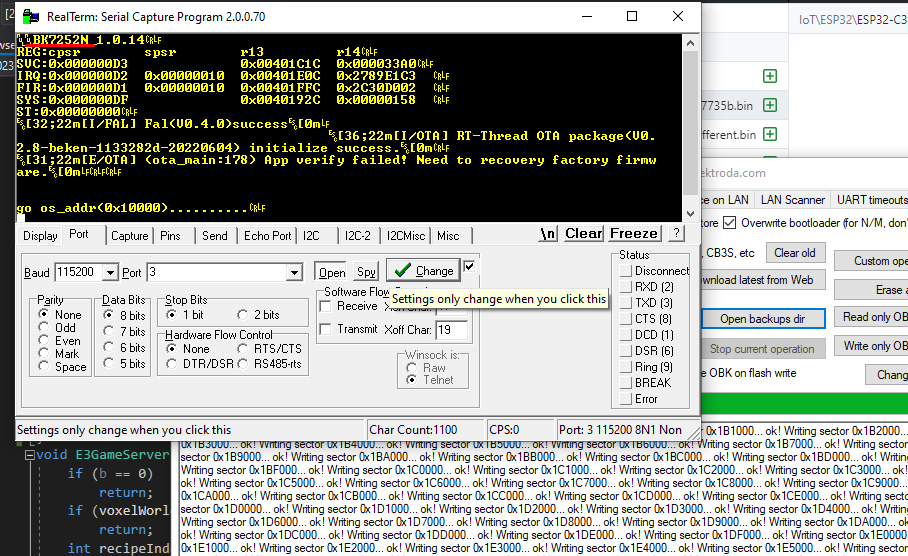Click the Port field showing 3
The image size is (908, 556).
click(217, 272)
